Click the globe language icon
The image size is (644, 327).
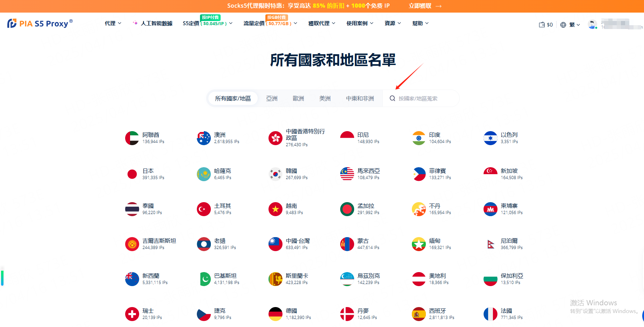pyautogui.click(x=563, y=25)
